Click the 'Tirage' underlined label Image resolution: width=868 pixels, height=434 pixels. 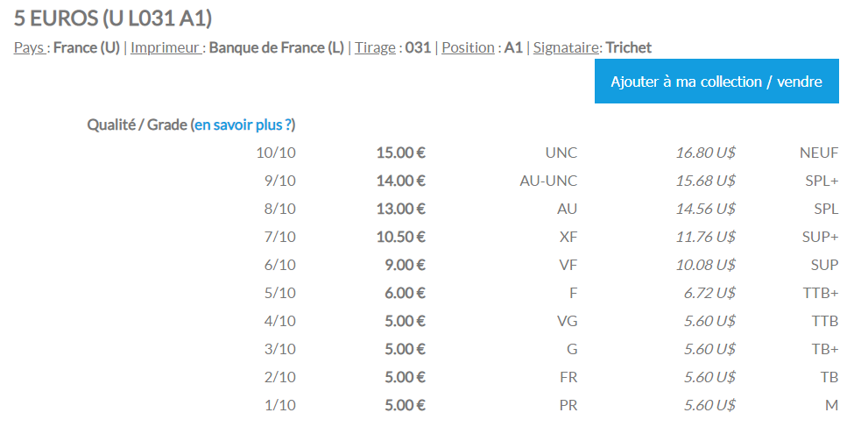click(376, 47)
